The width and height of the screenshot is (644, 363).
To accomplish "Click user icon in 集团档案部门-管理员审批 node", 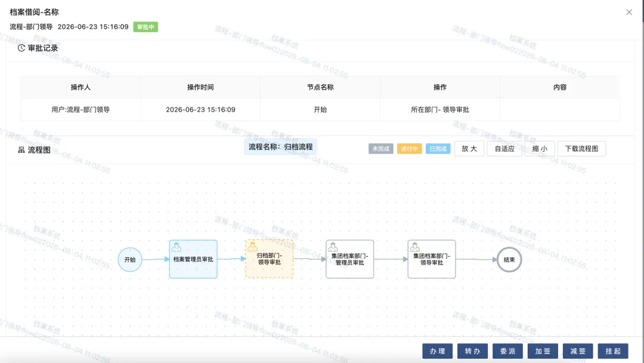I will [333, 247].
